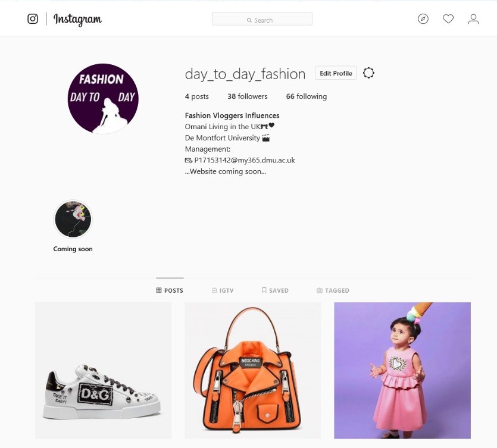Open the Explore compass icon

pyautogui.click(x=423, y=19)
